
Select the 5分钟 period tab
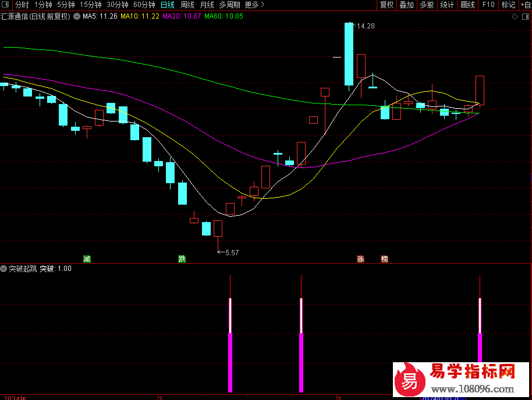[x=66, y=5]
